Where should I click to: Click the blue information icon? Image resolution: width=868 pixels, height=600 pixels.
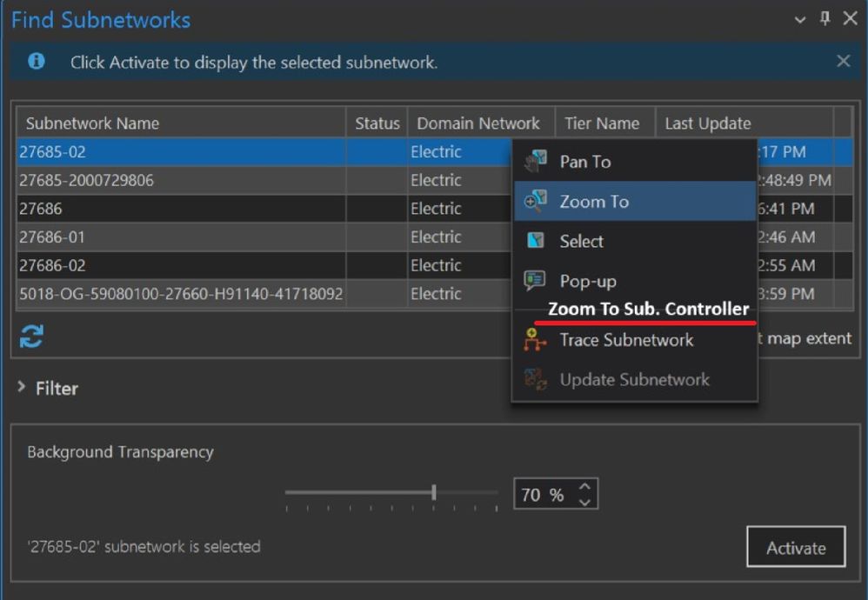click(x=37, y=62)
